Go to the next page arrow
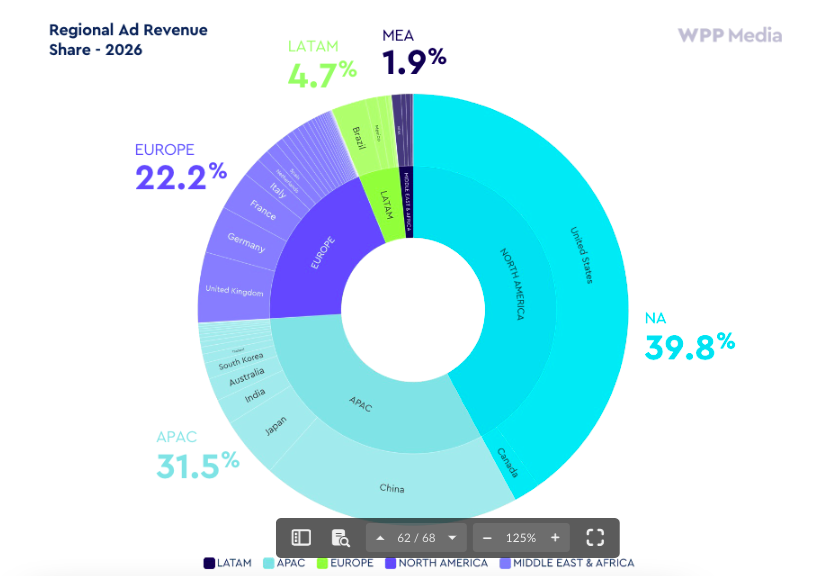Screen dimensions: 816x576 pyautogui.click(x=452, y=538)
